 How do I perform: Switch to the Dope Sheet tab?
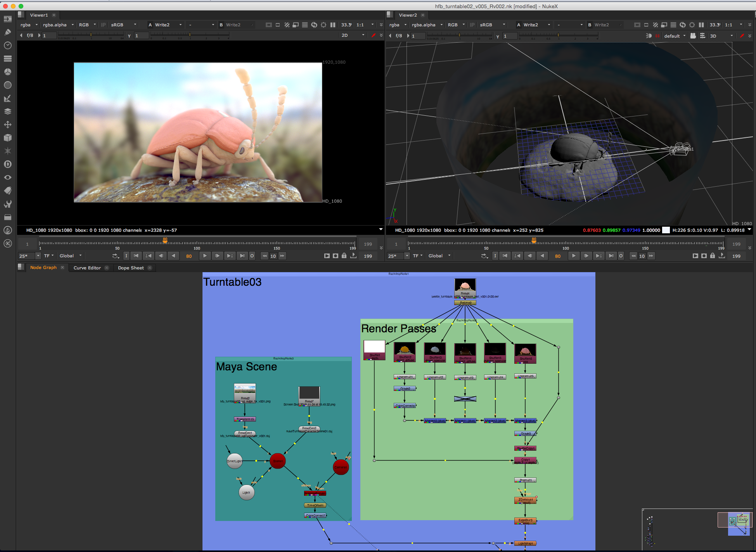click(131, 268)
